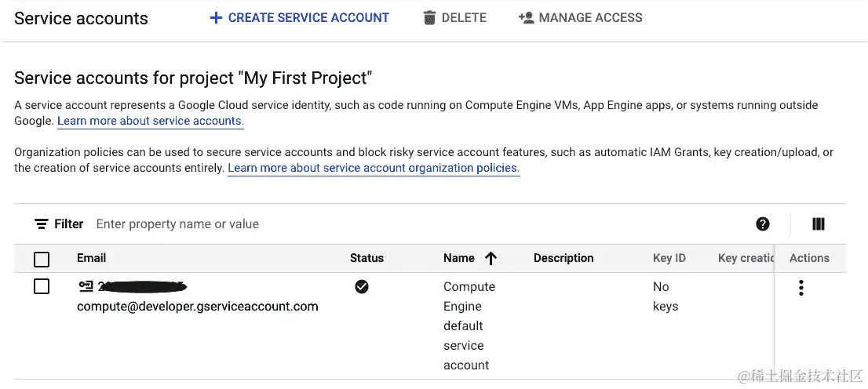Sort by the Name column header
868x389 pixels.
tap(459, 258)
